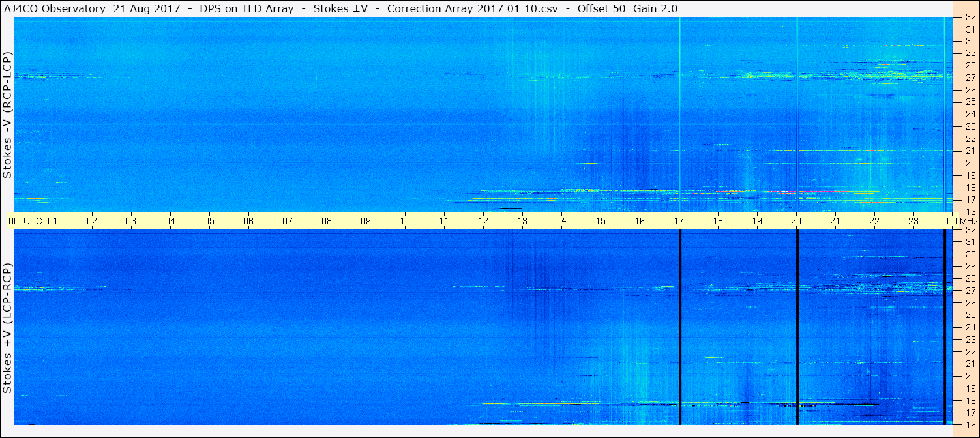Select the 19 frequency label in Stokes +V panel

970,388
